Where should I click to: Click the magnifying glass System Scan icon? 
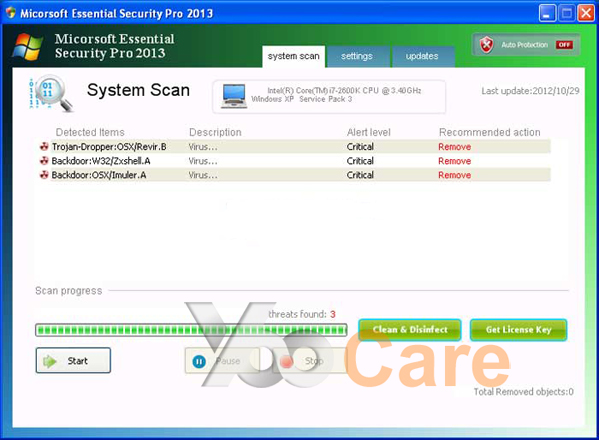pyautogui.click(x=51, y=93)
